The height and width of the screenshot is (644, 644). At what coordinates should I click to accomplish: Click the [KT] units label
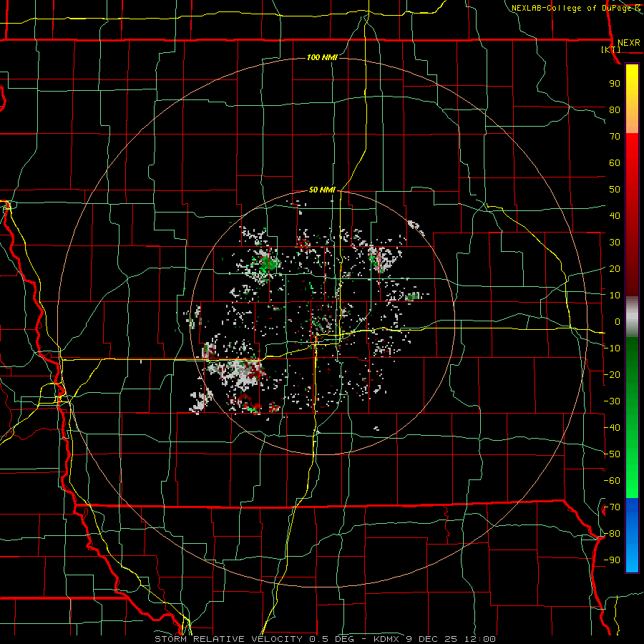(611, 49)
